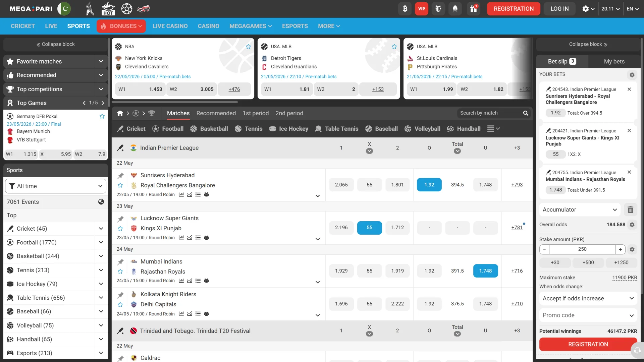Viewport: 644px width, 362px height.
Task: Remove Lucknow Super Giants bet from slip
Action: pyautogui.click(x=629, y=130)
